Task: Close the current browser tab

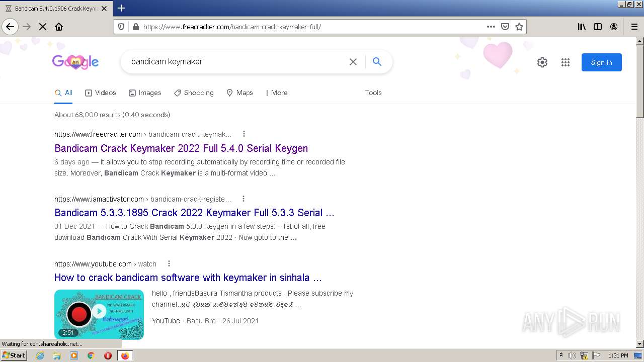Action: coord(104,9)
